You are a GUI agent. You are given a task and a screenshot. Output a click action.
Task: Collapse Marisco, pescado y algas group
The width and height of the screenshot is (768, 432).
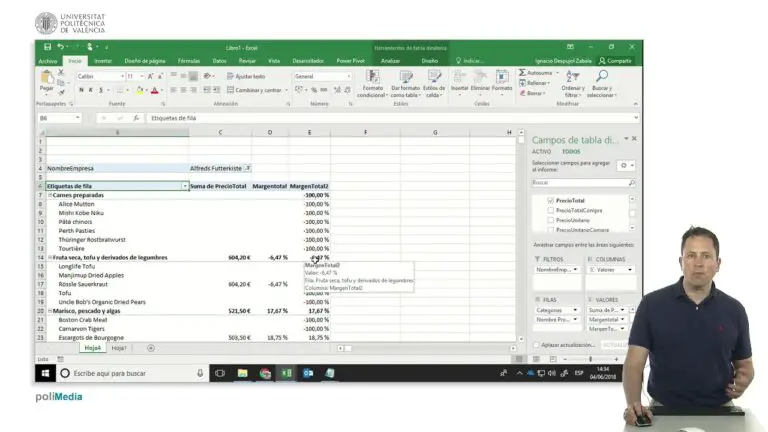tap(49, 311)
